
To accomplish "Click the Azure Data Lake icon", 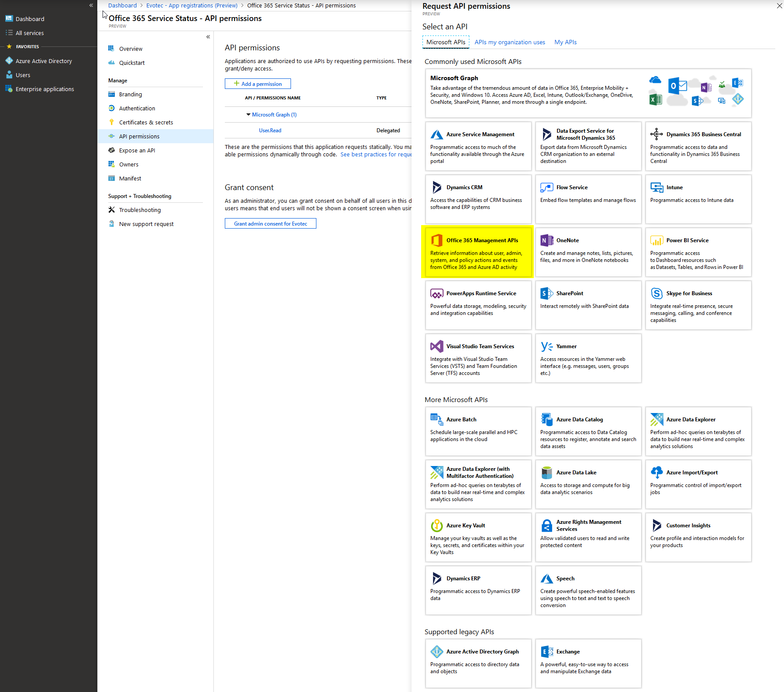I will [546, 473].
